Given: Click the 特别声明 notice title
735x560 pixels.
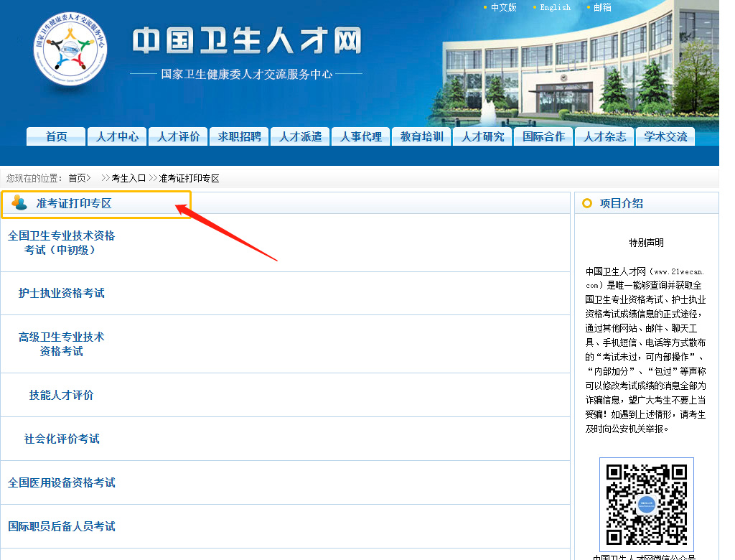Looking at the screenshot, I should tap(647, 243).
